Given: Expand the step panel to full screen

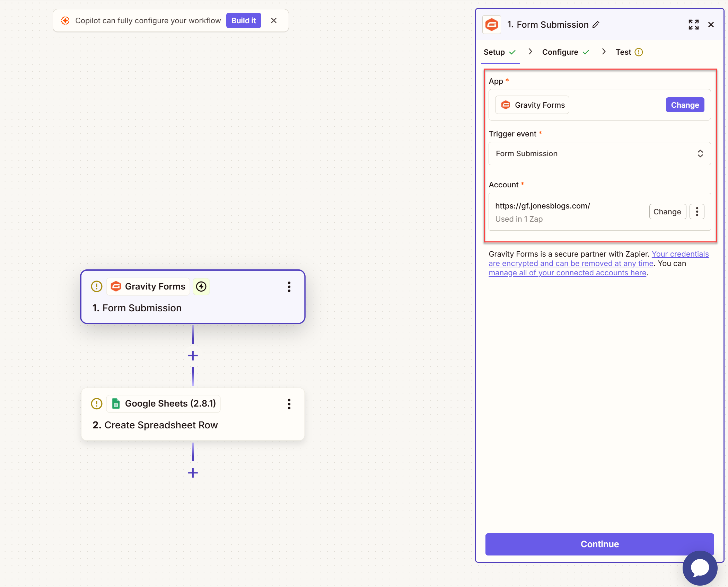Looking at the screenshot, I should [693, 25].
